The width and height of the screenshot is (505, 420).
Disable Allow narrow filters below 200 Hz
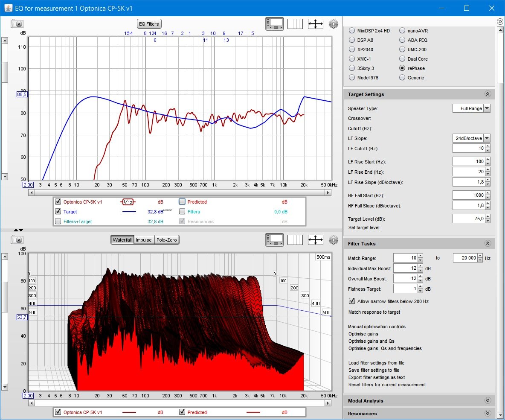click(x=352, y=301)
